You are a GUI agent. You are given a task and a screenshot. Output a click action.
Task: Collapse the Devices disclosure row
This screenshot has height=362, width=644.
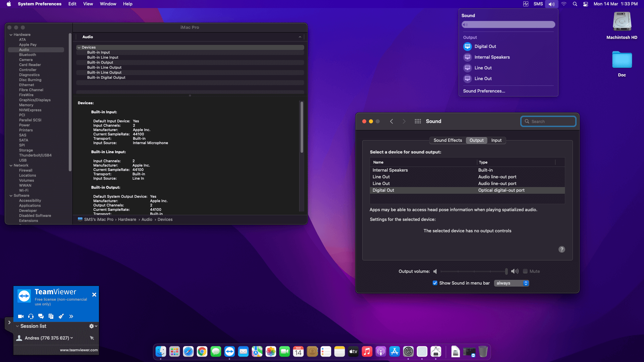tap(79, 48)
